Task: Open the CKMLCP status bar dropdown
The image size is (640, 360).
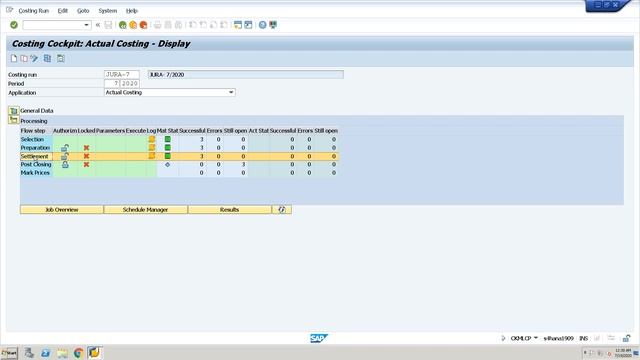Action: pyautogui.click(x=536, y=338)
